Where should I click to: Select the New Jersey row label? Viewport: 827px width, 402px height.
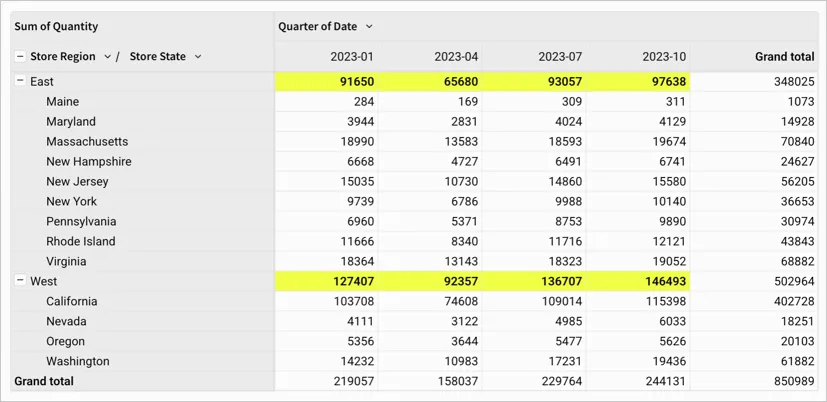77,181
